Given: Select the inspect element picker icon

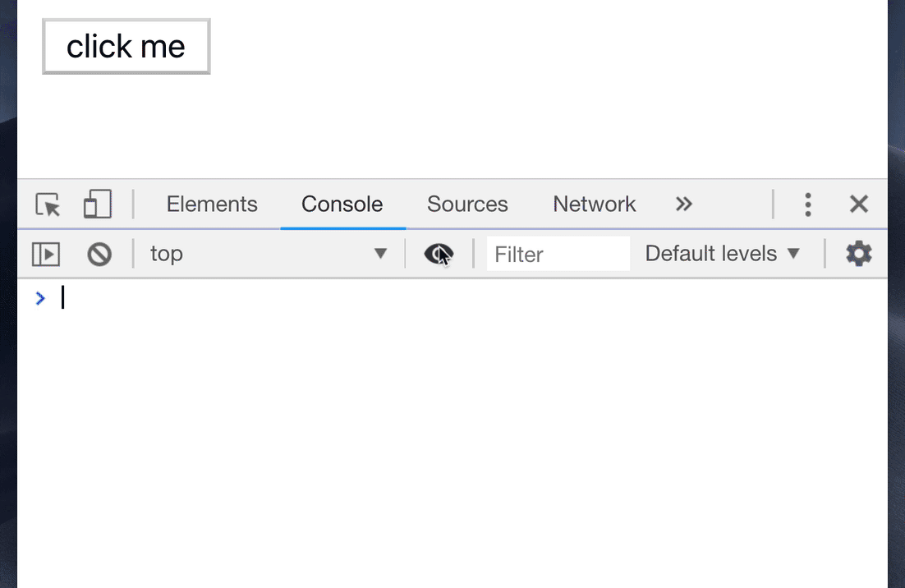Looking at the screenshot, I should 48,204.
